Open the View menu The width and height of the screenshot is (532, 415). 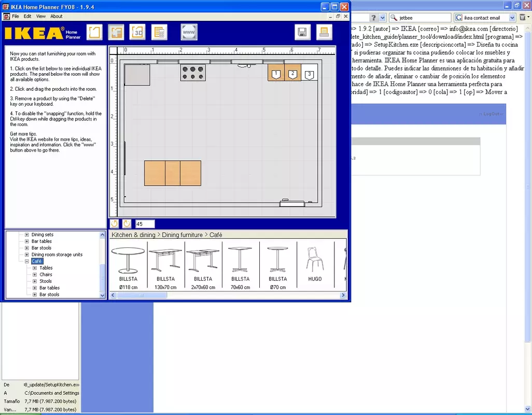point(41,16)
